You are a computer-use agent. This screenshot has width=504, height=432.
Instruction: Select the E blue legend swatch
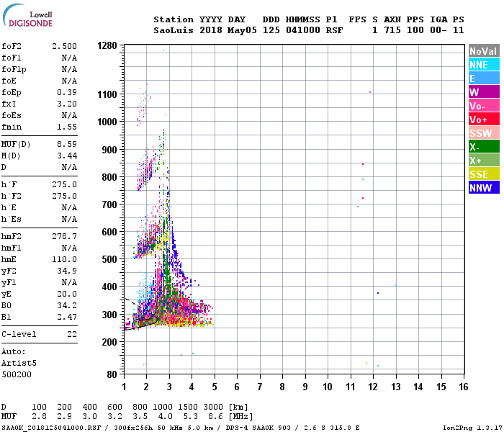click(x=484, y=78)
